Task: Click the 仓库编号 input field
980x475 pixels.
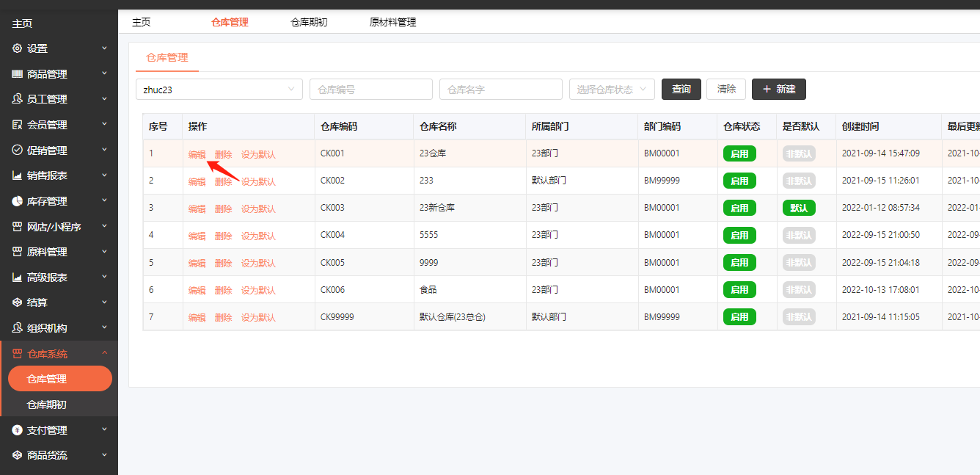Action: click(x=370, y=90)
